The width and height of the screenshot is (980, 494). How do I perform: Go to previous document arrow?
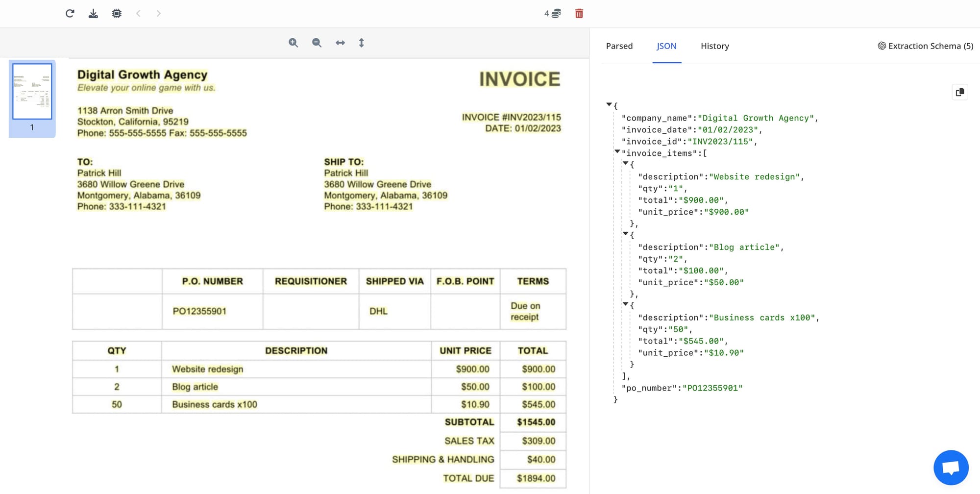139,13
